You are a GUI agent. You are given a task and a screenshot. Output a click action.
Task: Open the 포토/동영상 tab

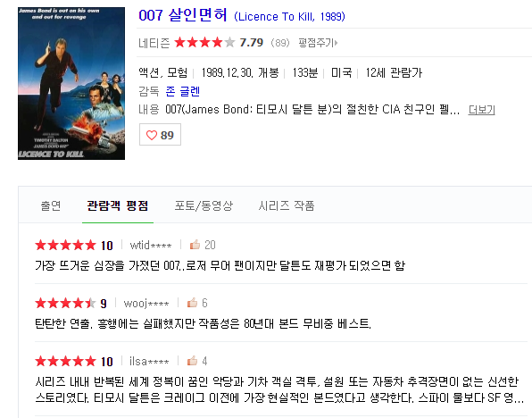tap(204, 205)
